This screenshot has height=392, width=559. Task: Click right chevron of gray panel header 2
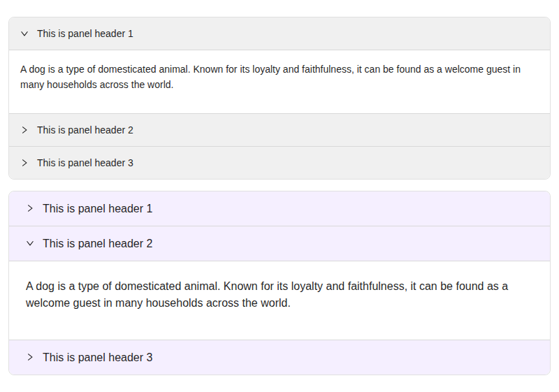coord(24,130)
